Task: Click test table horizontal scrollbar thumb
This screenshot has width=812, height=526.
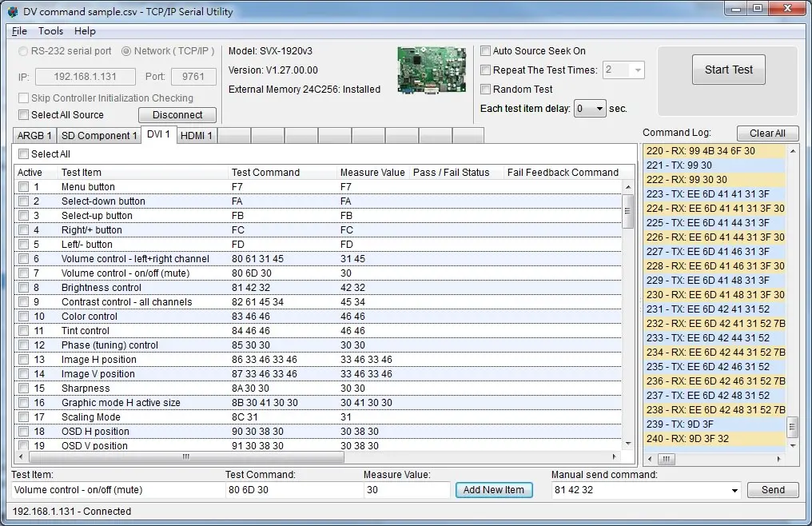Action: [x=186, y=457]
